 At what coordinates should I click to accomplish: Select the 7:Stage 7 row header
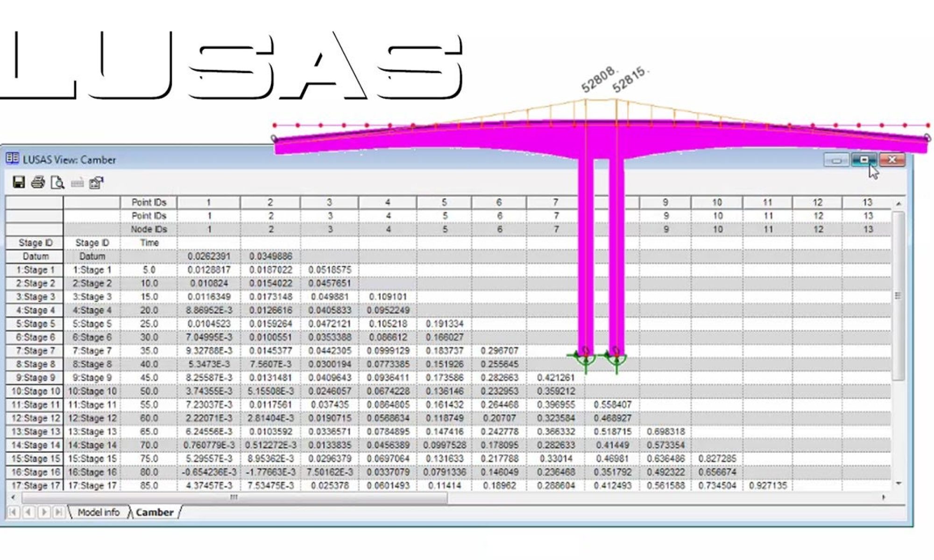tap(35, 350)
